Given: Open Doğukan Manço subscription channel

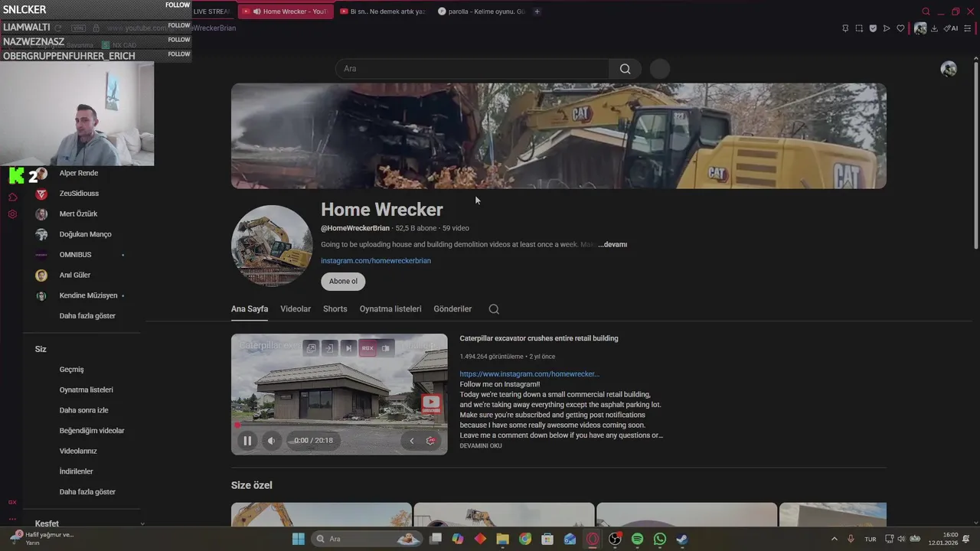Looking at the screenshot, I should (85, 234).
